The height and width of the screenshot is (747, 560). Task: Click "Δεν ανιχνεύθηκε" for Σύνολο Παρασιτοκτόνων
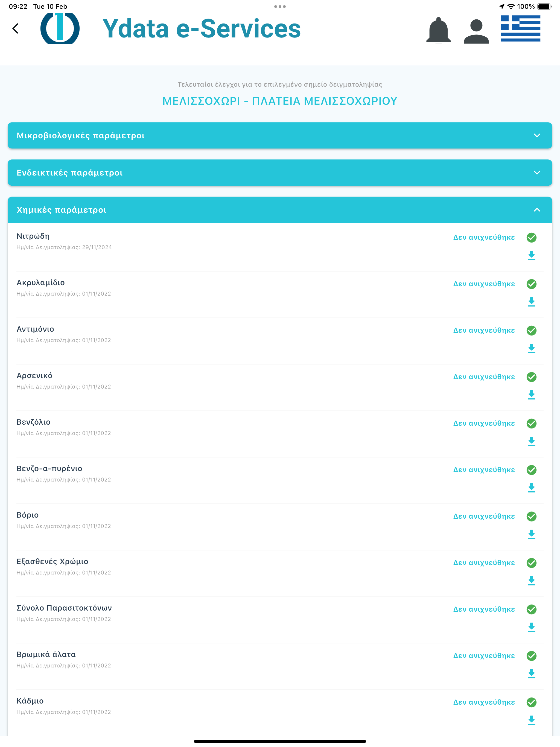tap(484, 609)
